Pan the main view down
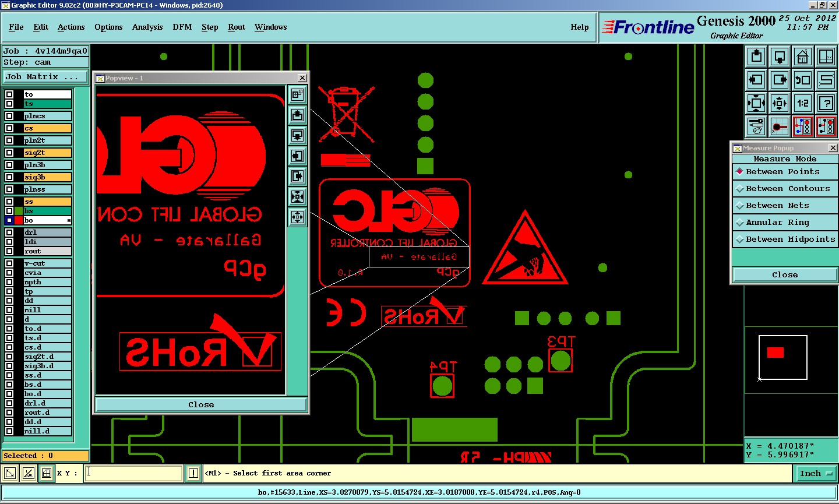 780,57
